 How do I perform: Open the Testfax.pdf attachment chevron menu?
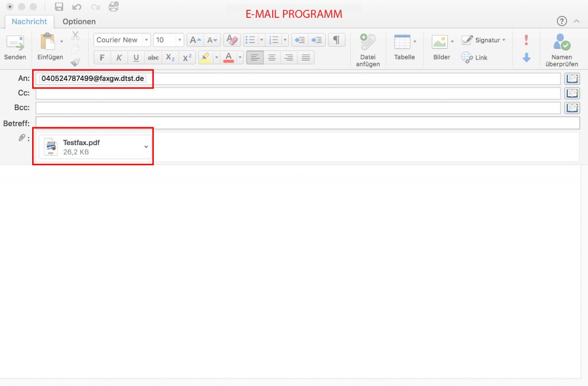tap(146, 147)
